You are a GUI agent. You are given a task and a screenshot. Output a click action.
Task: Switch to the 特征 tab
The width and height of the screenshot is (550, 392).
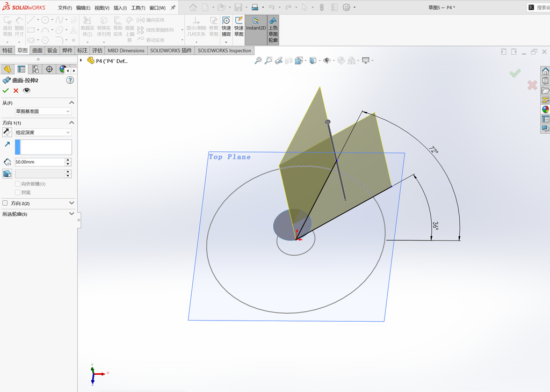pos(8,50)
